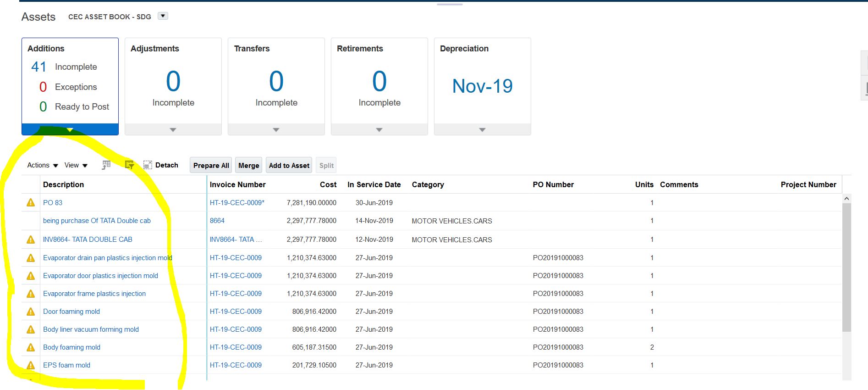868x390 pixels.
Task: Click warning icon for Evaporator drain pan row
Action: click(31, 258)
